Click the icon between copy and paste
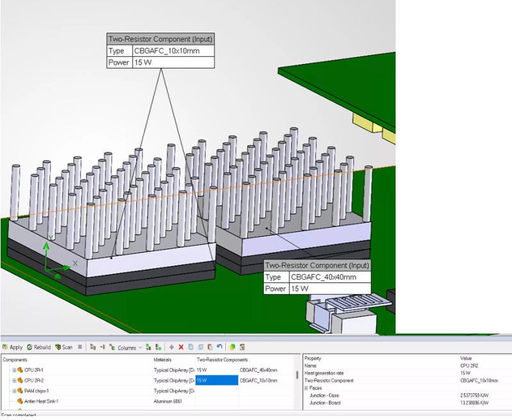512x420 pixels. click(200, 347)
